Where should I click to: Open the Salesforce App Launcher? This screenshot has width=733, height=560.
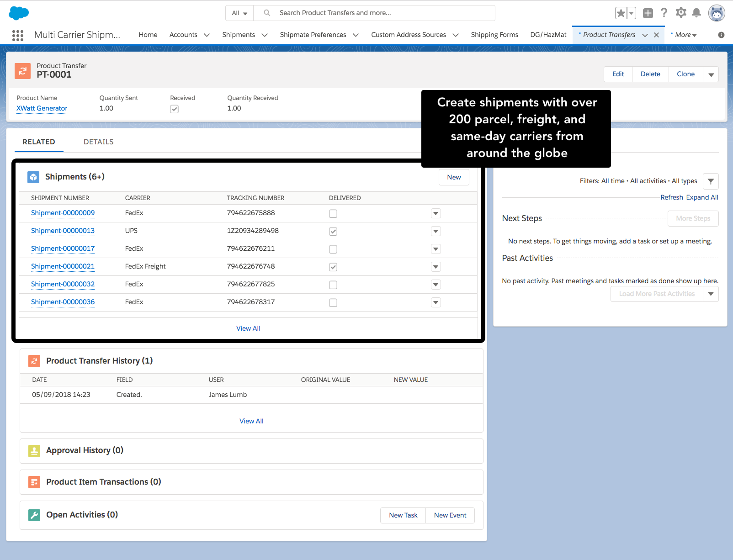18,35
